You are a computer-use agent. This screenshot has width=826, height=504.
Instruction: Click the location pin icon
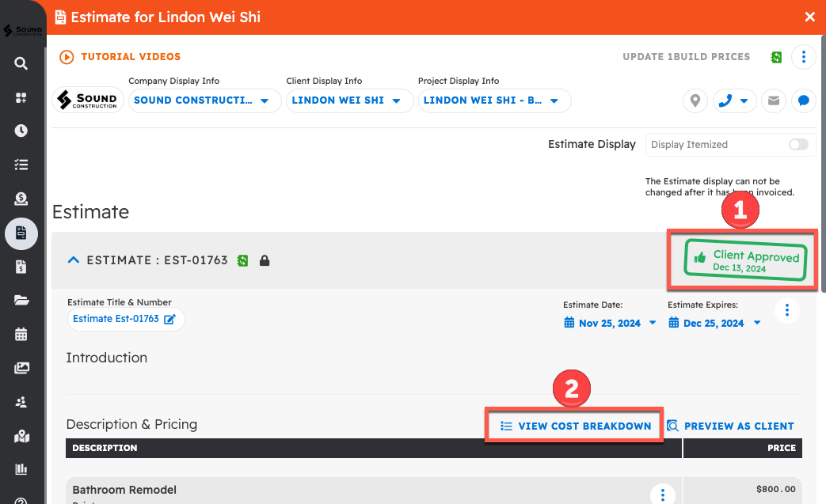[695, 100]
